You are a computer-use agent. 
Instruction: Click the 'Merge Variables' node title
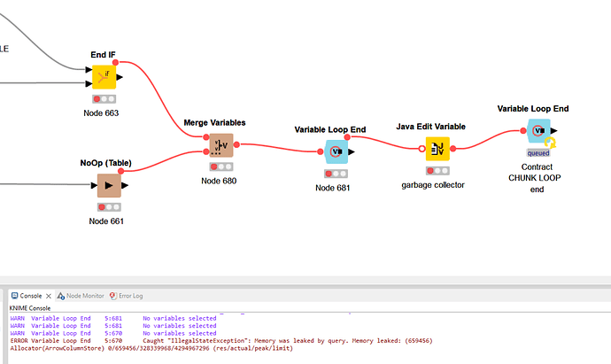pos(214,123)
